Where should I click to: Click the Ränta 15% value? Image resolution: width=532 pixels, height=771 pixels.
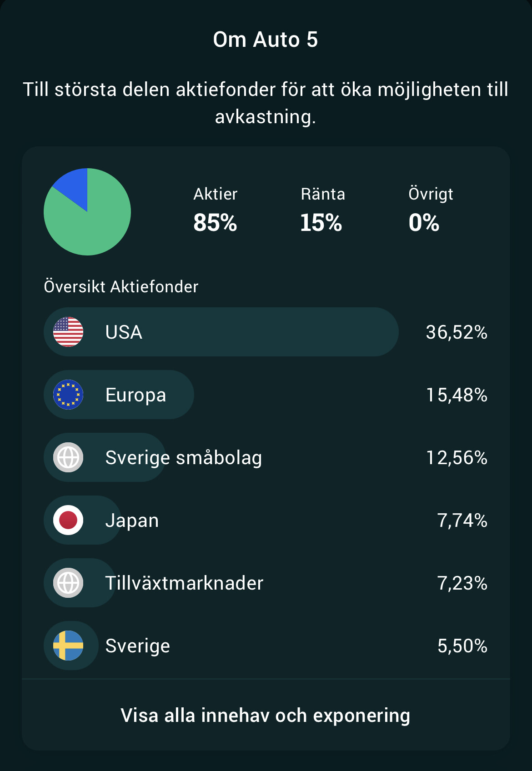pos(321,223)
